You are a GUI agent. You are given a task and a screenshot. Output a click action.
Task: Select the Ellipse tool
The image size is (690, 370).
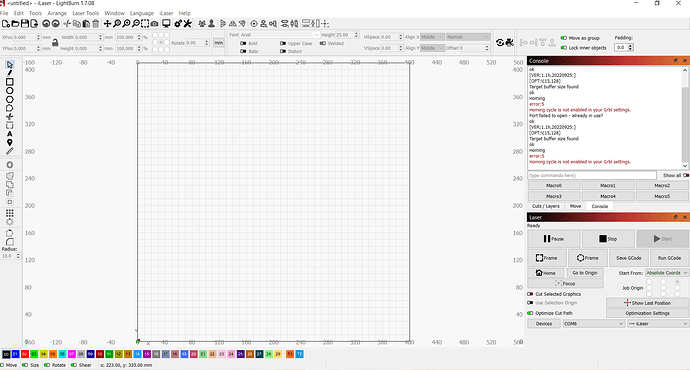(x=10, y=91)
